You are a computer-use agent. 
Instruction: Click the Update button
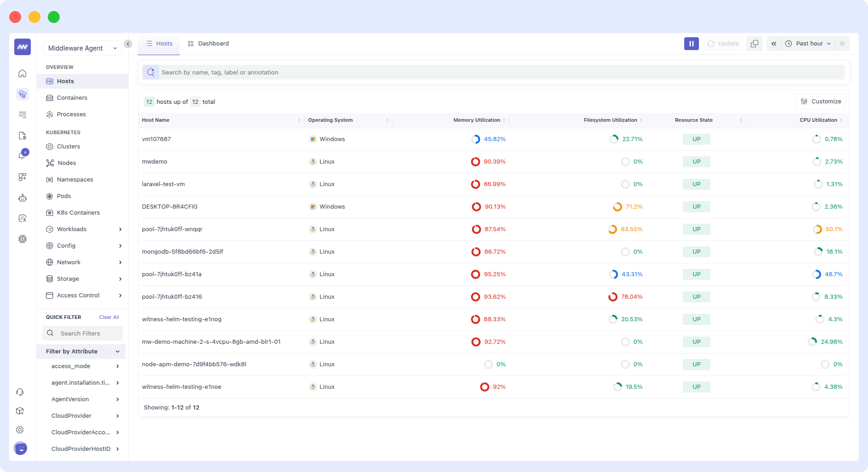(723, 44)
